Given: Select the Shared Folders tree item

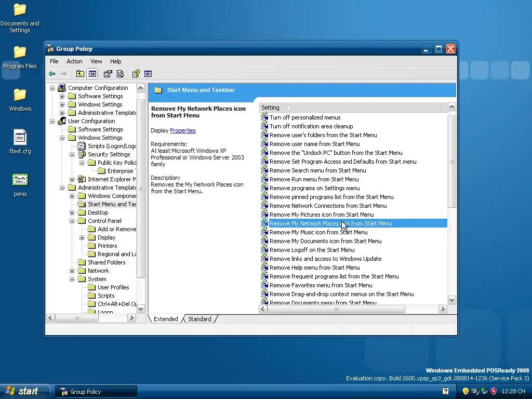Looking at the screenshot, I should coord(107,262).
